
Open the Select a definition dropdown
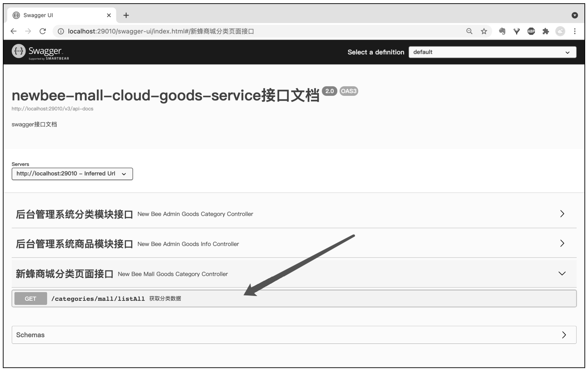492,52
